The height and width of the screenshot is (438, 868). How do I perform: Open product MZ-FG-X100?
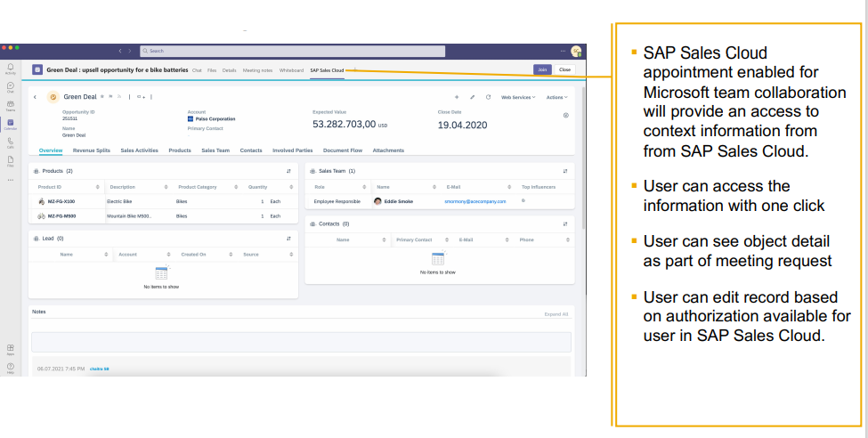click(x=61, y=201)
